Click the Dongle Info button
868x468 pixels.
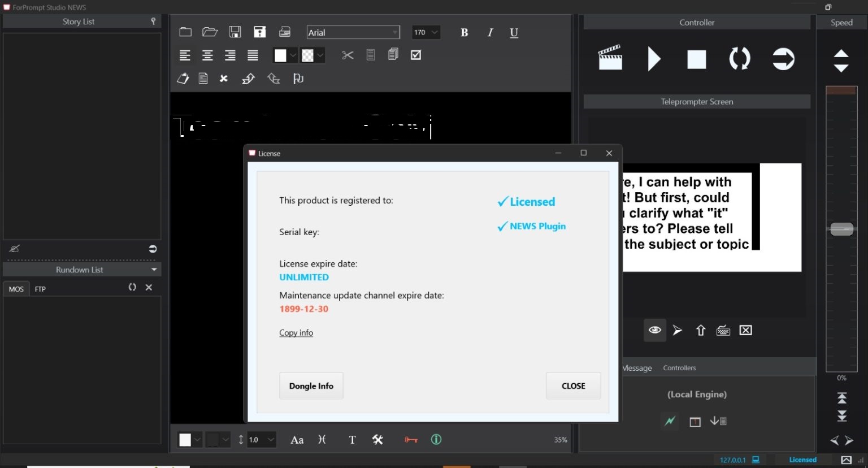[311, 386]
